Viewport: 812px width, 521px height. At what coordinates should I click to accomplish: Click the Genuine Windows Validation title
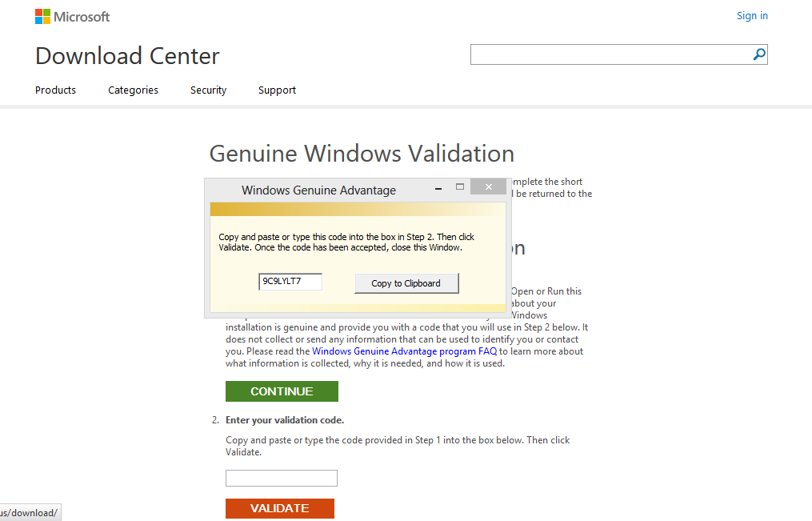(x=361, y=154)
